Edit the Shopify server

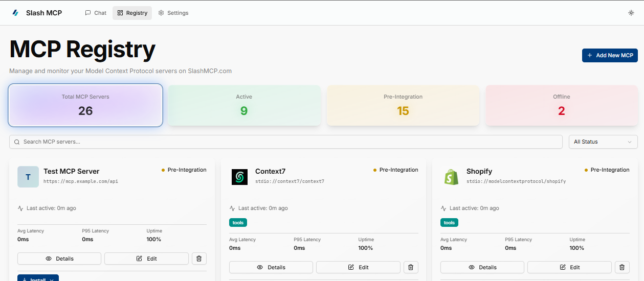(569, 267)
